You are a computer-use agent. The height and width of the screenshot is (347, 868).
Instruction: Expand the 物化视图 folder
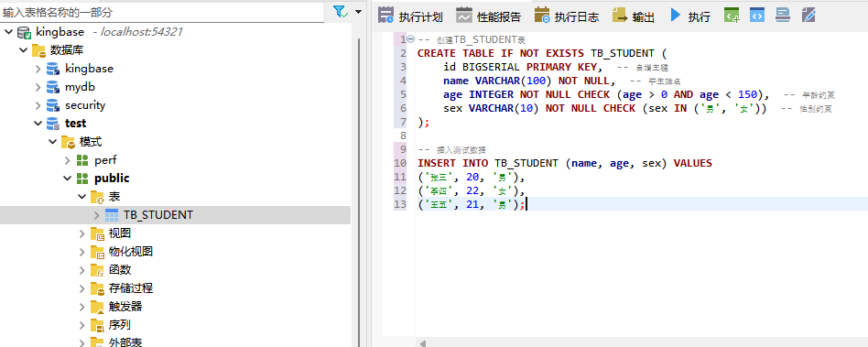click(x=82, y=251)
